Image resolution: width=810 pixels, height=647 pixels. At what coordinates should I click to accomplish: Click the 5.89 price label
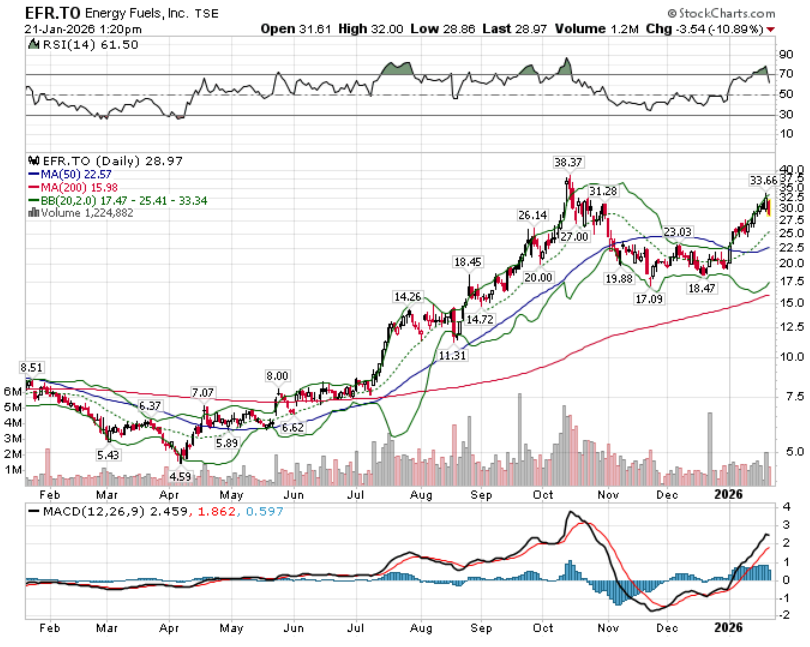(x=227, y=443)
